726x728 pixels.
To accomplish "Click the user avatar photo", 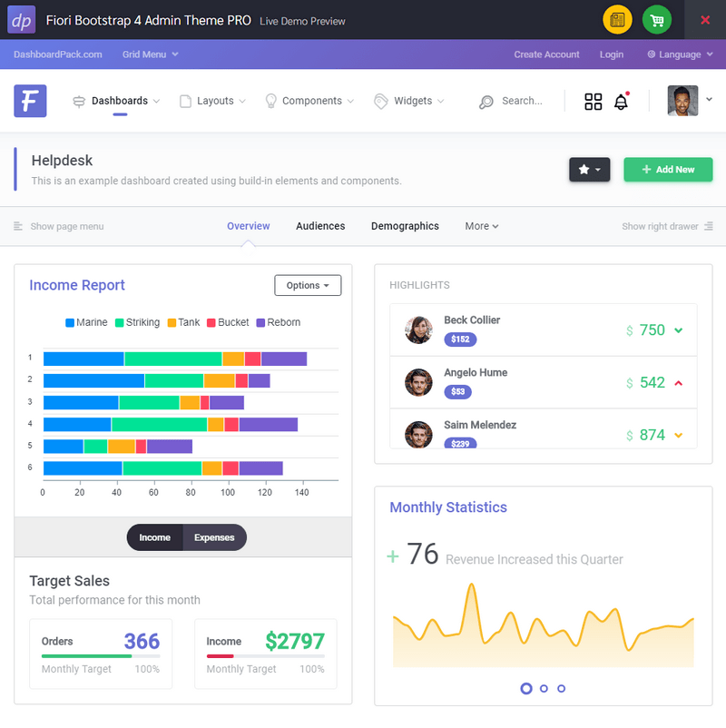I will point(682,101).
